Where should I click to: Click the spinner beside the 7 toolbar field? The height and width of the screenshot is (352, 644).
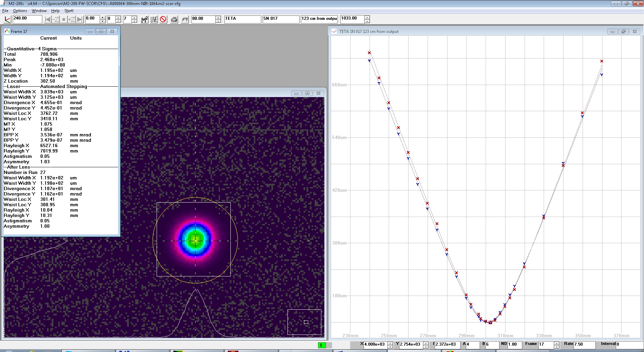(134, 19)
